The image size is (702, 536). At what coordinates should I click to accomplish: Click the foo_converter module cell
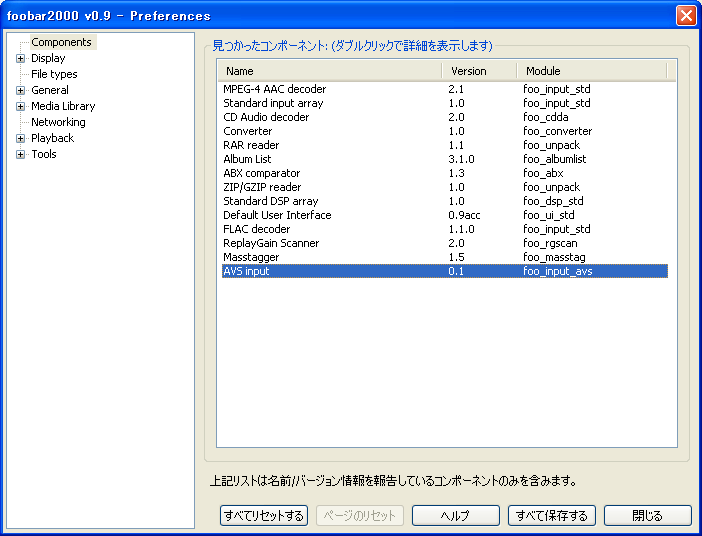[x=557, y=131]
